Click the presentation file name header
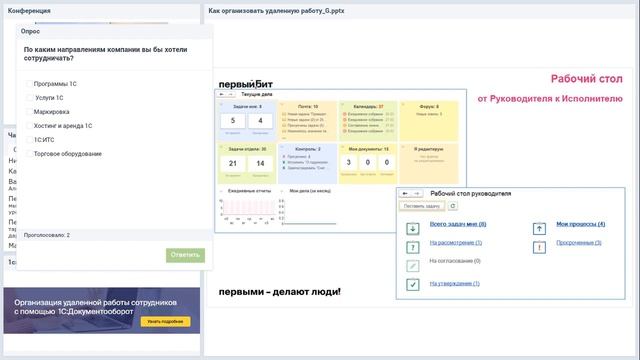The width and height of the screenshot is (640, 360). point(276,11)
